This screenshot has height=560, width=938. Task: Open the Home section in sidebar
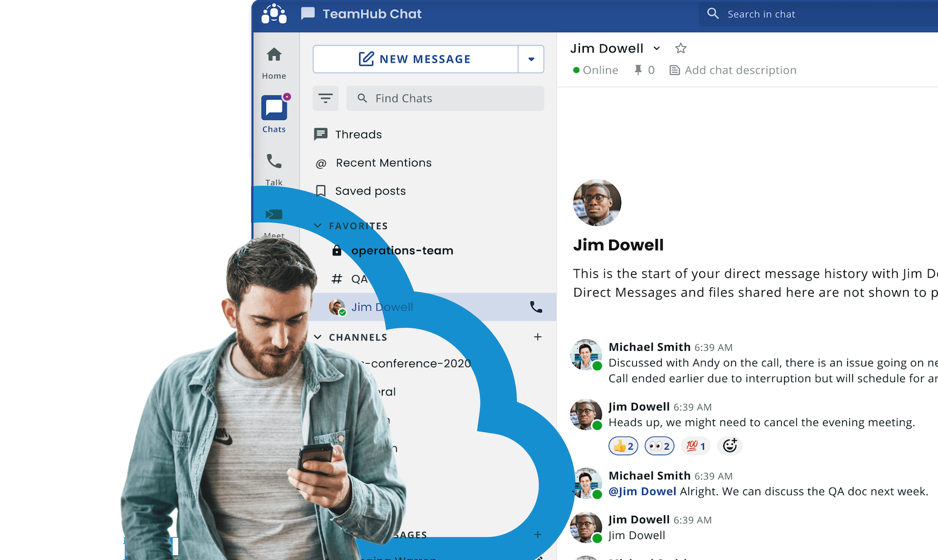pyautogui.click(x=274, y=63)
